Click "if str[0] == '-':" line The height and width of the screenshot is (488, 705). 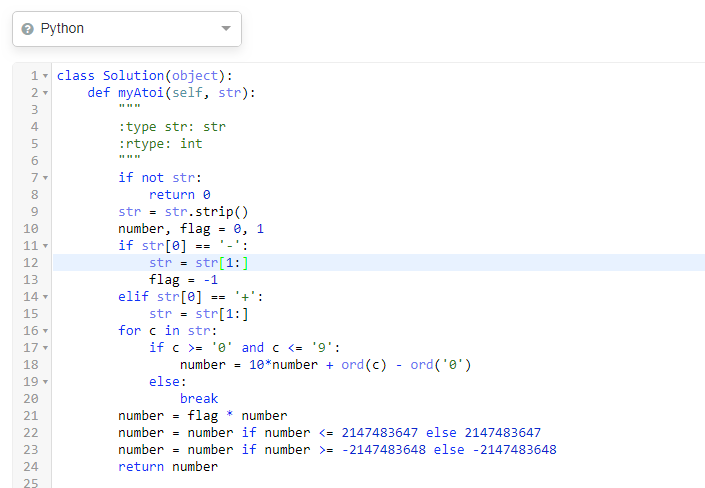183,246
